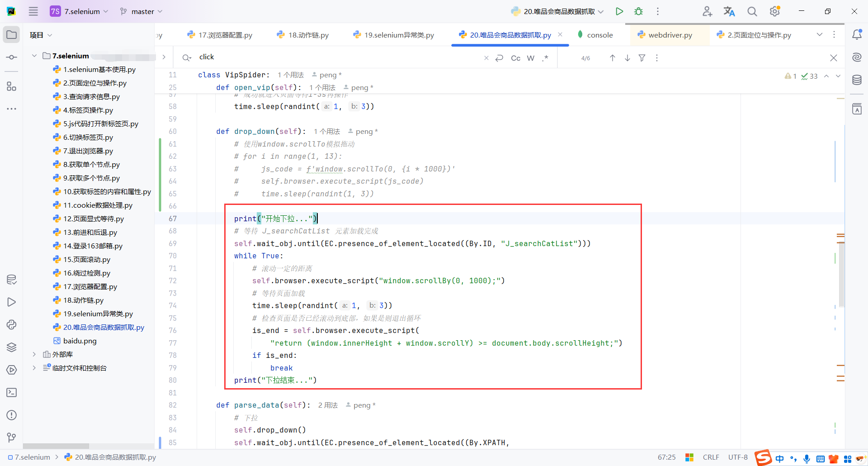Open the AI Assistant spiral icon

pos(857,57)
